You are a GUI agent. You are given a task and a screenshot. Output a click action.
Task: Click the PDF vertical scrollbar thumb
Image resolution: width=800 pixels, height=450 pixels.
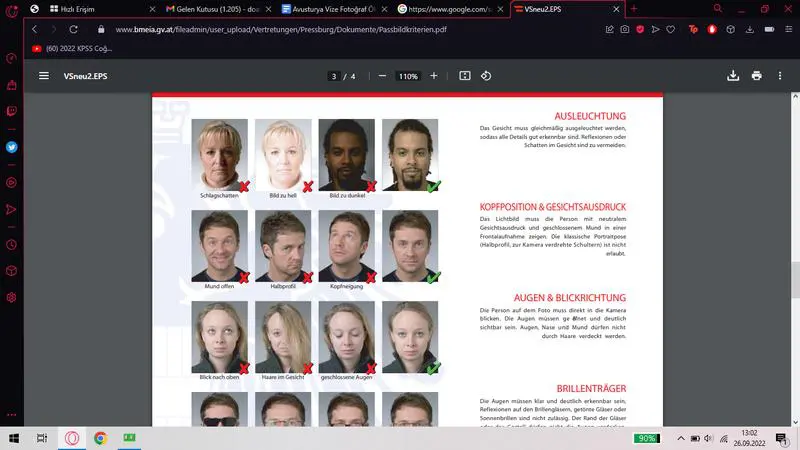point(795,278)
